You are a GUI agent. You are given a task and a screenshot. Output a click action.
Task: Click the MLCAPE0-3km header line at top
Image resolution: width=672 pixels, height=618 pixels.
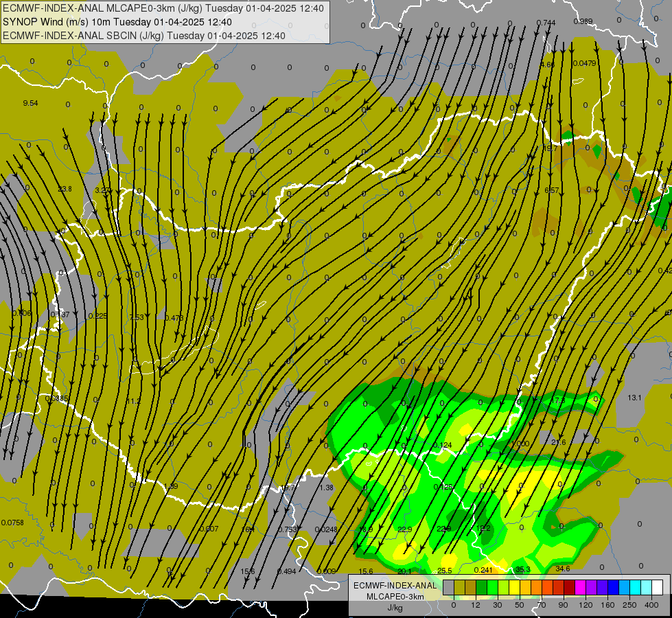click(x=163, y=8)
